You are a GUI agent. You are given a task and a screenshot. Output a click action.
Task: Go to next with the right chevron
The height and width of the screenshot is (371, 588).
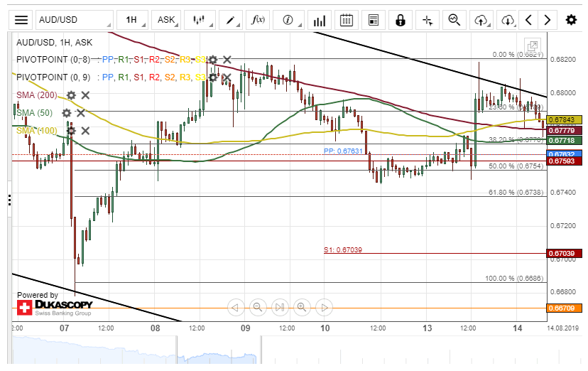coord(547,20)
